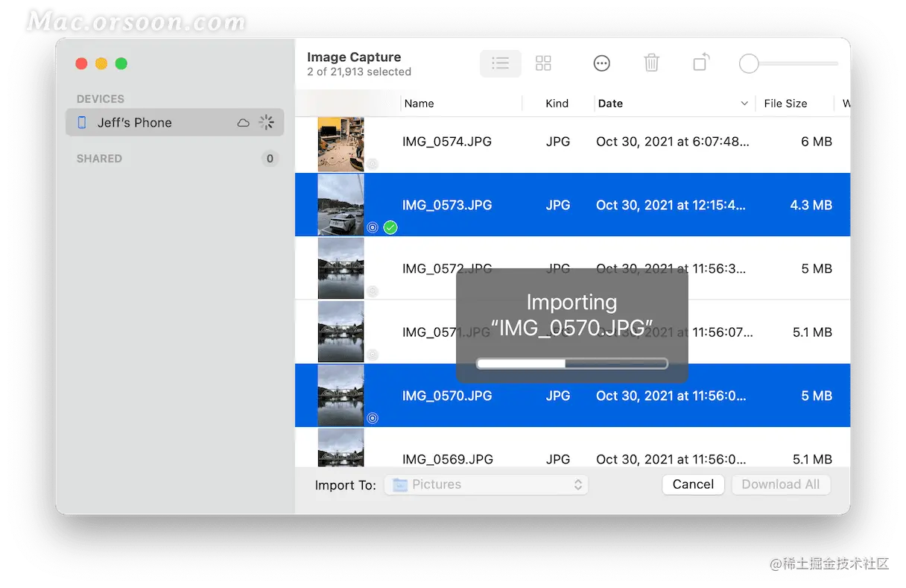Sort by the Kind column header

coord(557,104)
